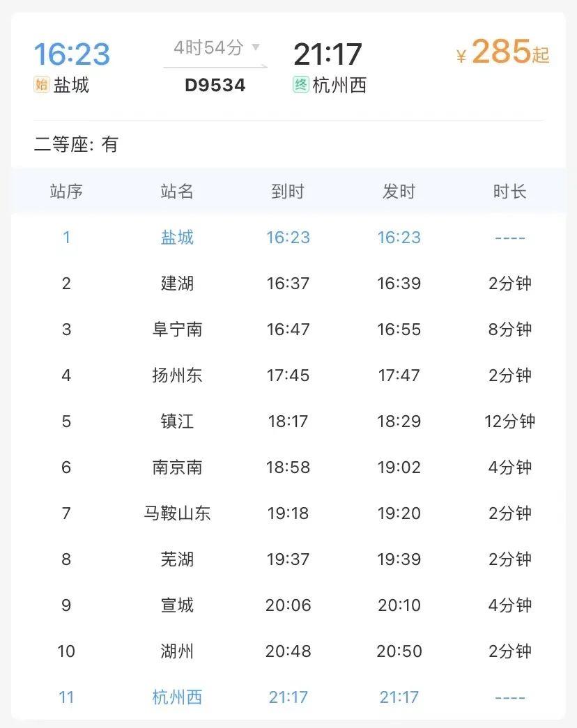Select the 阜宁南 station name

click(177, 330)
